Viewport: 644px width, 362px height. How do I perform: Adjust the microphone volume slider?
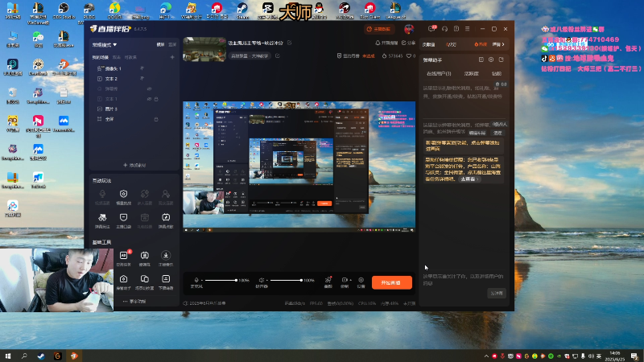[221, 280]
